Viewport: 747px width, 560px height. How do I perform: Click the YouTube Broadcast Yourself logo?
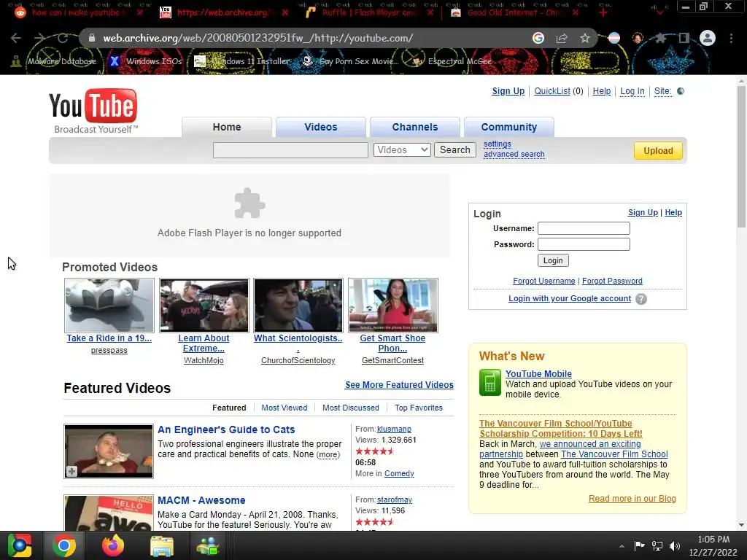(93, 111)
